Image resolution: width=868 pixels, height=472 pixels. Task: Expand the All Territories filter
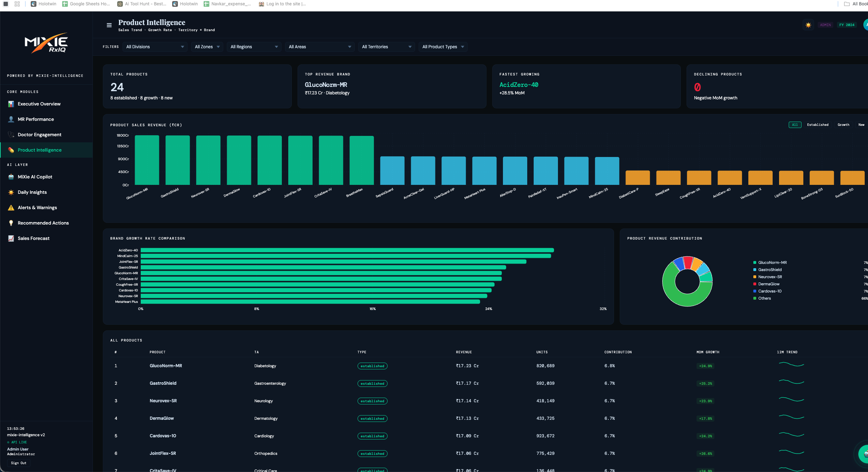pyautogui.click(x=386, y=46)
